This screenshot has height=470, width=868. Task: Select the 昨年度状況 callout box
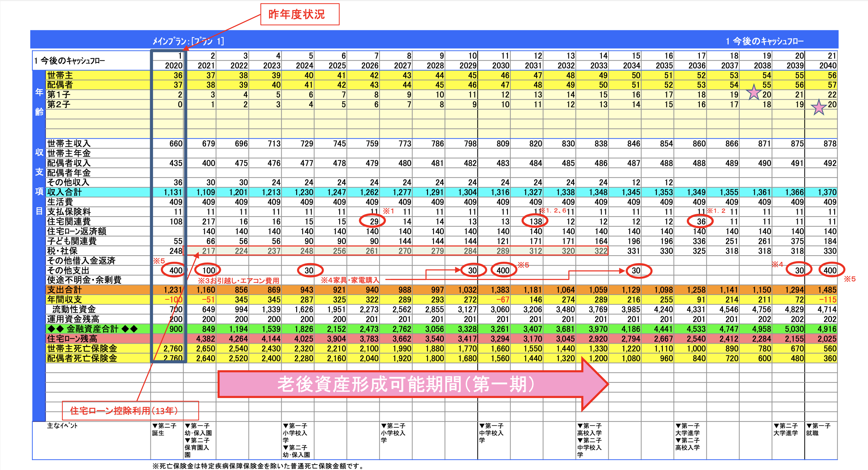(x=300, y=15)
